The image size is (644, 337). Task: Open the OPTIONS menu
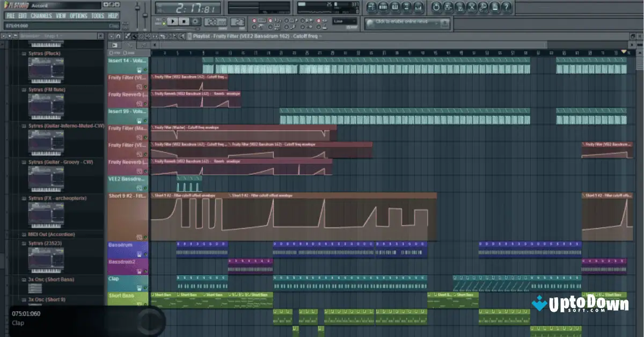79,16
